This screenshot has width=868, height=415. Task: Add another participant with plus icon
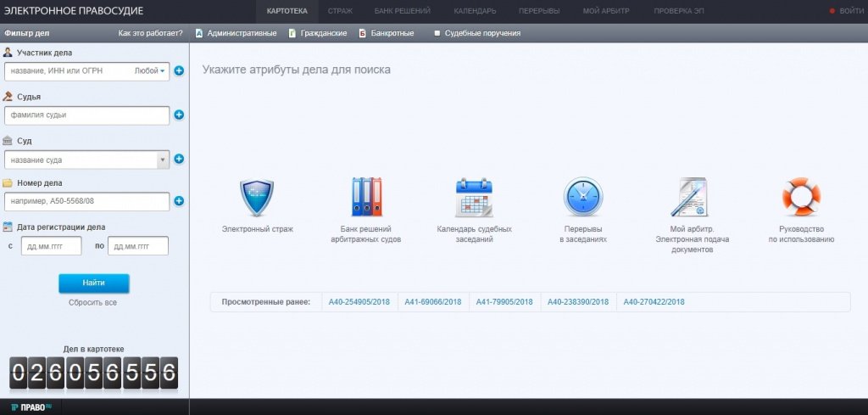click(179, 71)
